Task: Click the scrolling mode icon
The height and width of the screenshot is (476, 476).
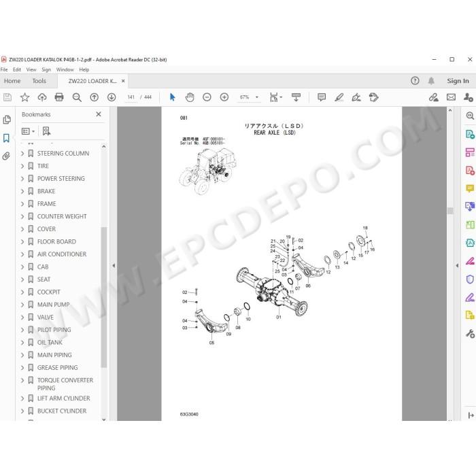Action: click(296, 97)
